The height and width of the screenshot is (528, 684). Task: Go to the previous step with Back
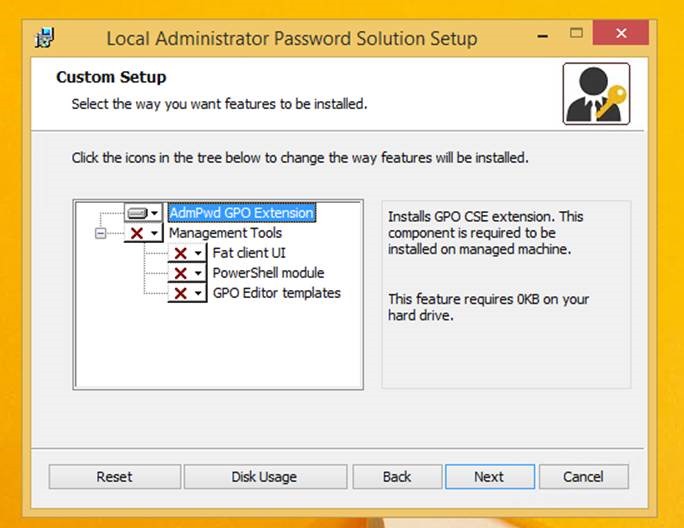coord(397,477)
